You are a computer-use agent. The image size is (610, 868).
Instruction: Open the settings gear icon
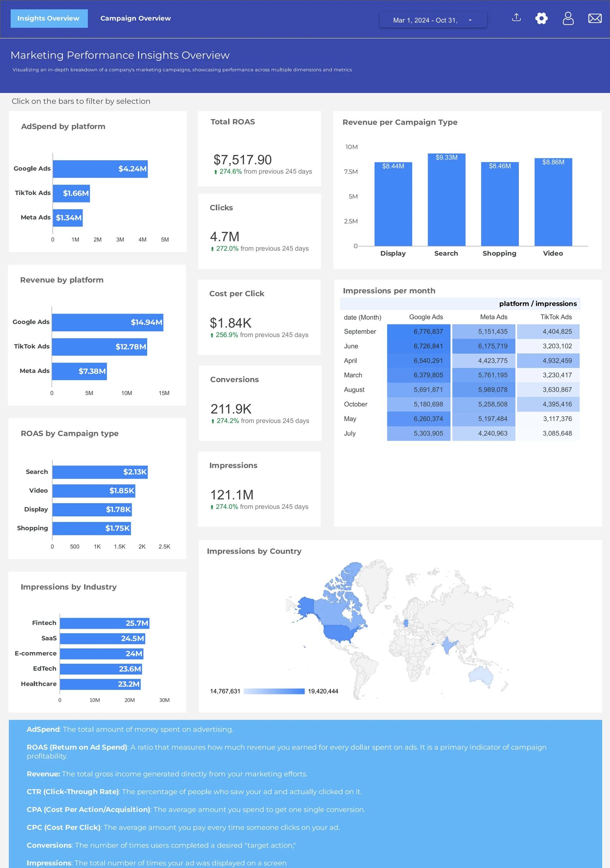tap(542, 18)
